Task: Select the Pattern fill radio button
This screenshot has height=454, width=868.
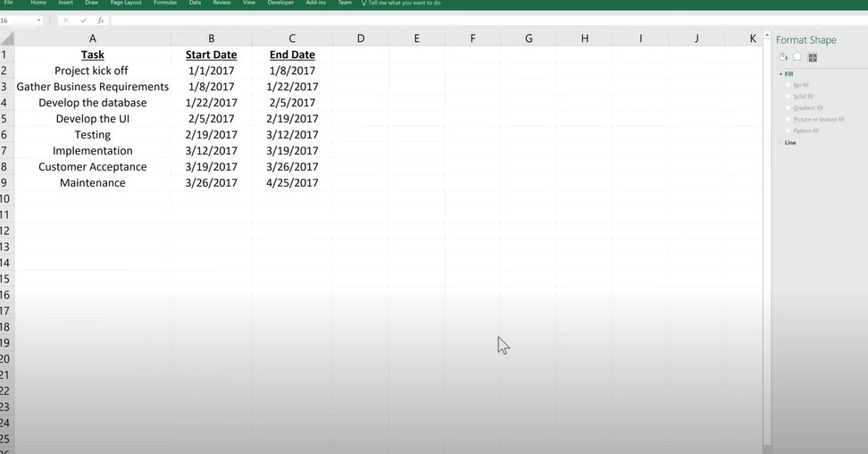Action: tap(789, 130)
